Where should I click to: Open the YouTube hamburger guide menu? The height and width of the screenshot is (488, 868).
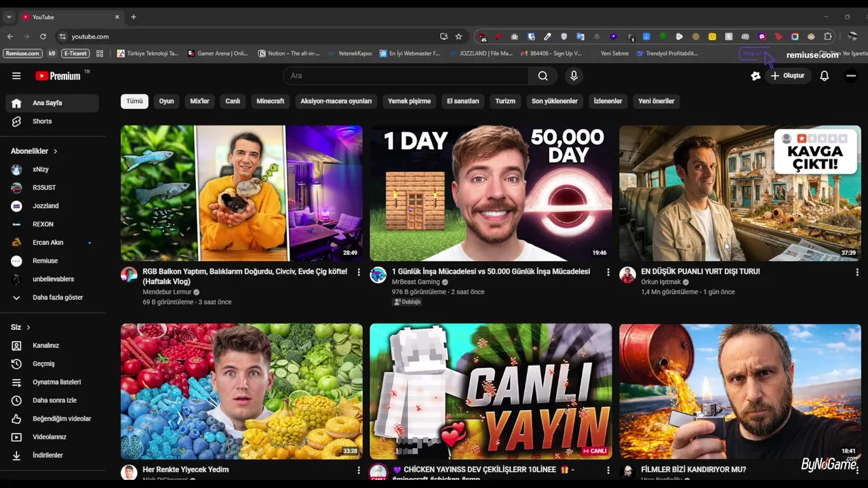(x=16, y=76)
